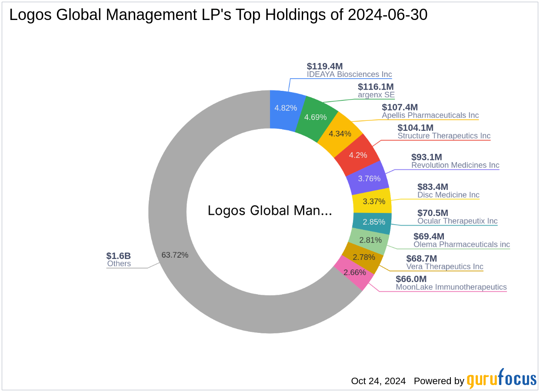Viewport: 540px width, 392px height.
Task: Select the gray Others segment showing 63.72%
Action: [175, 255]
